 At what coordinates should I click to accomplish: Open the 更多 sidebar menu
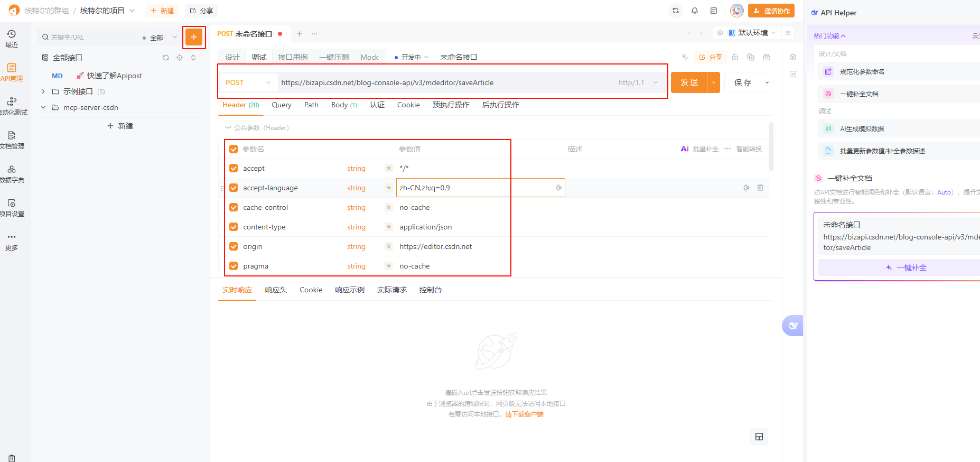12,242
